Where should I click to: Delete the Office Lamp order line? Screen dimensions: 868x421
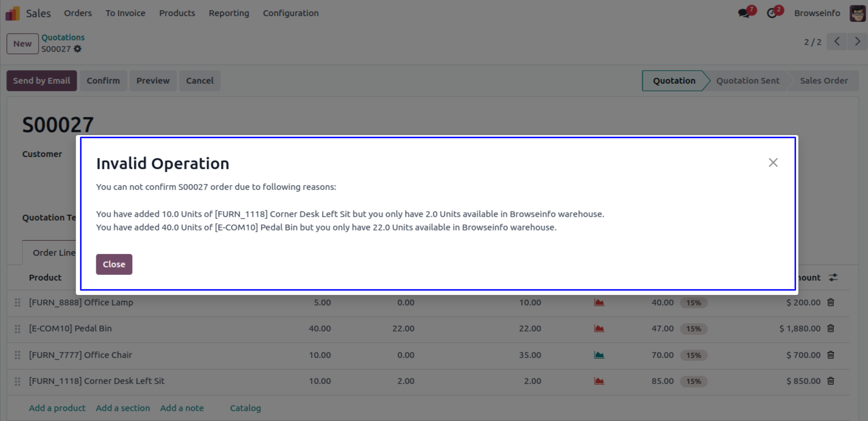tap(830, 302)
